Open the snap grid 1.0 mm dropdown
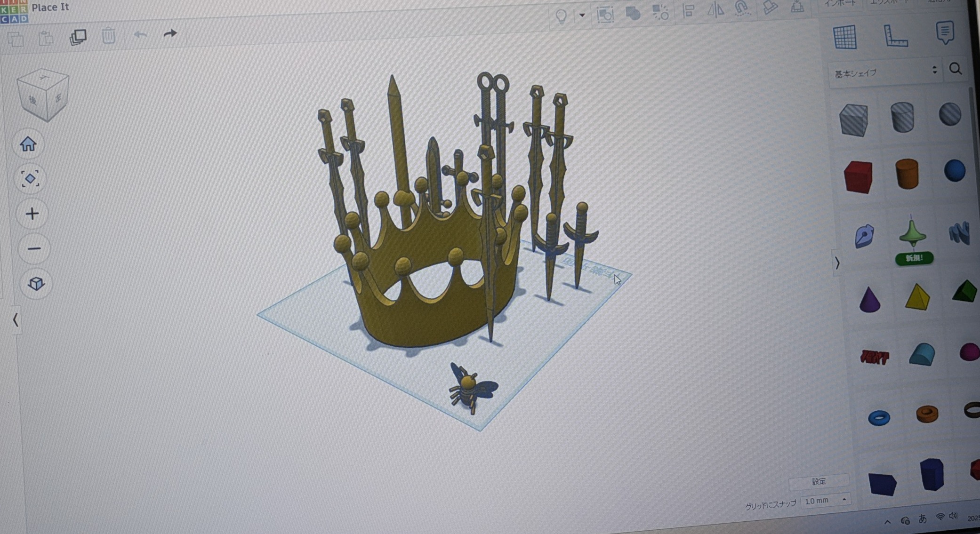 point(825,501)
